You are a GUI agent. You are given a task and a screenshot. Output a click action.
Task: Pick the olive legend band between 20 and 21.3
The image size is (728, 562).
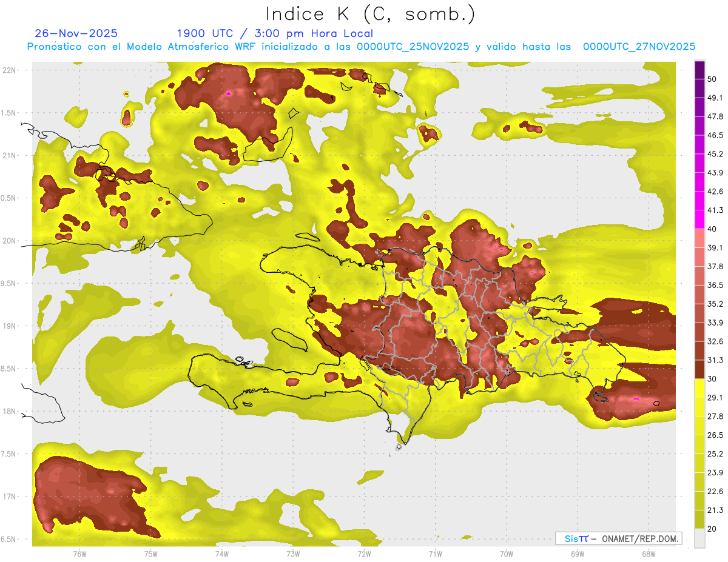(699, 520)
